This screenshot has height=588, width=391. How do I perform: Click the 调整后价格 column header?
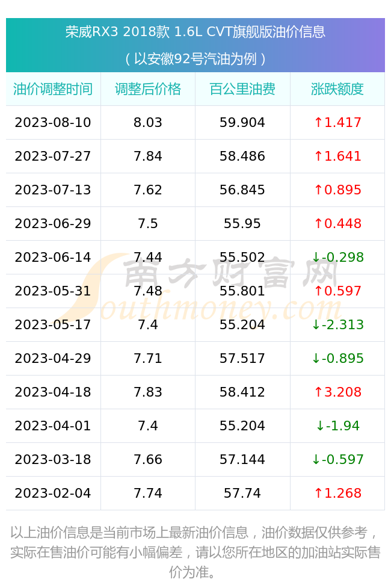click(148, 89)
